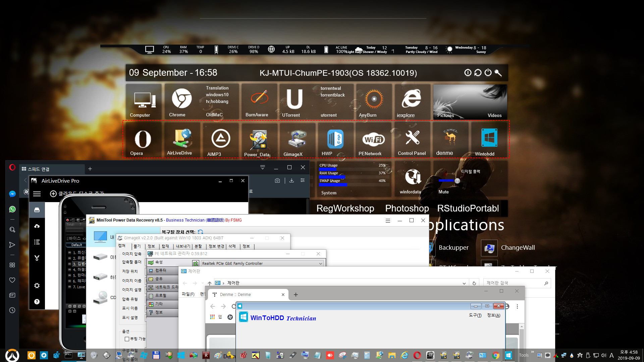This screenshot has width=644, height=362.
Task: Click the launcher restart arrow icon
Action: coord(478,72)
